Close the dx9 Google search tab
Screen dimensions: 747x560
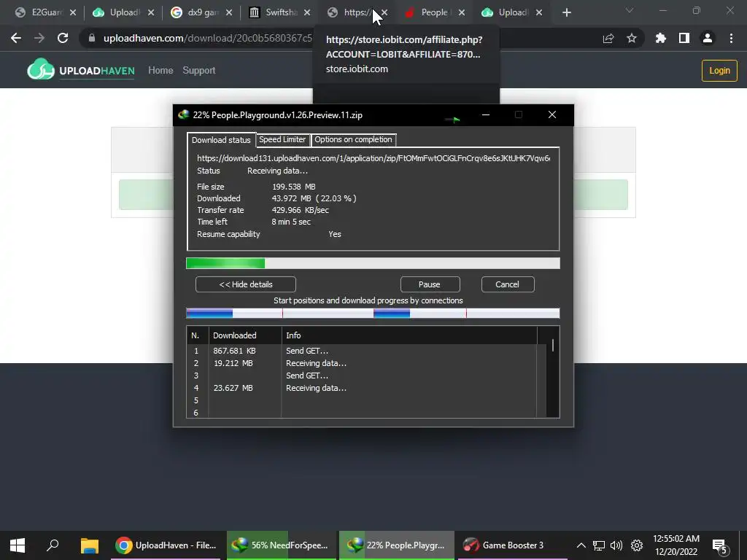(x=229, y=13)
